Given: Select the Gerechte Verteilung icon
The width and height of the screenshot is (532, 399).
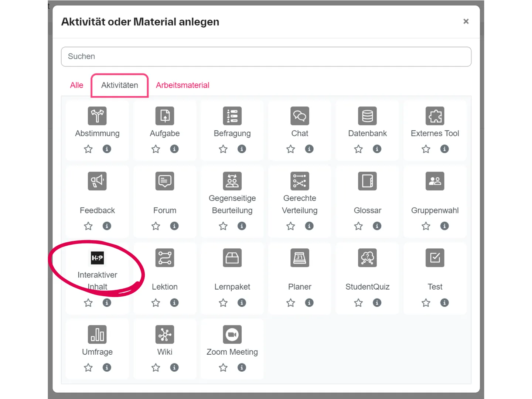Looking at the screenshot, I should 300,181.
